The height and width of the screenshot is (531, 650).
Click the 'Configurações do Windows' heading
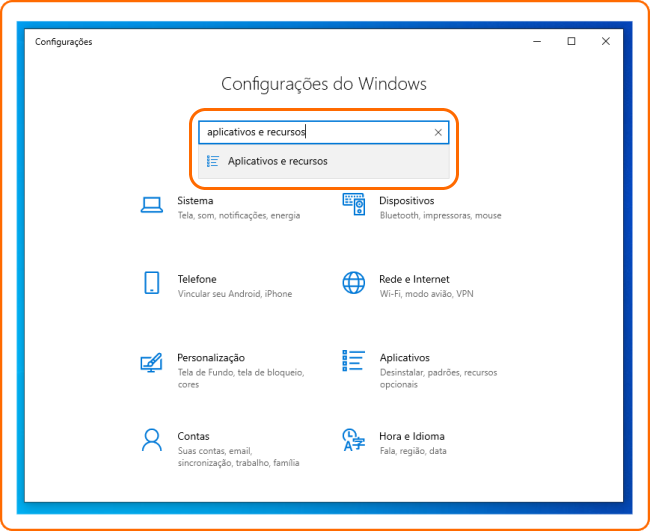point(324,84)
